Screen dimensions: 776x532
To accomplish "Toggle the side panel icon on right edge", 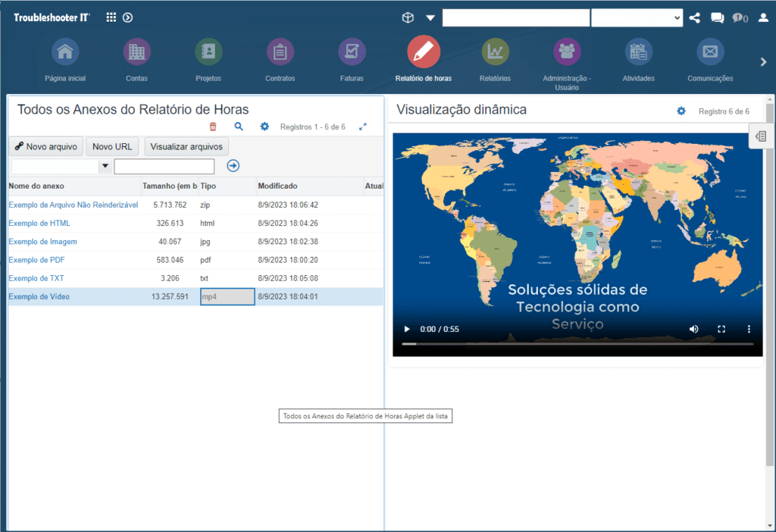I will [x=761, y=136].
